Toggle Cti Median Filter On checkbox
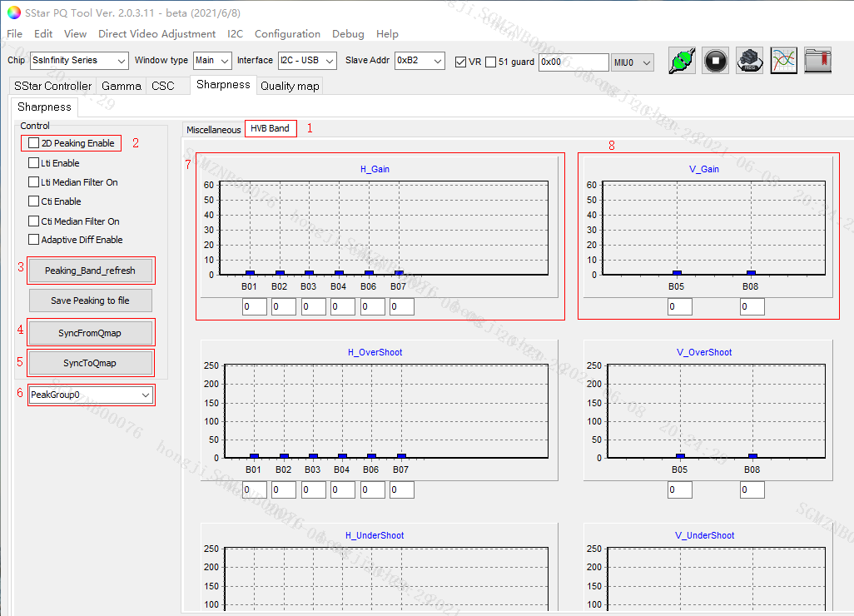 34,221
